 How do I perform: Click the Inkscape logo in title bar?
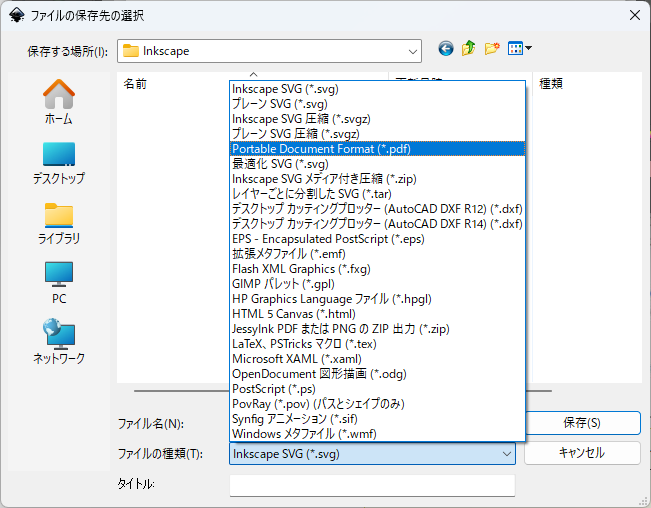click(16, 15)
